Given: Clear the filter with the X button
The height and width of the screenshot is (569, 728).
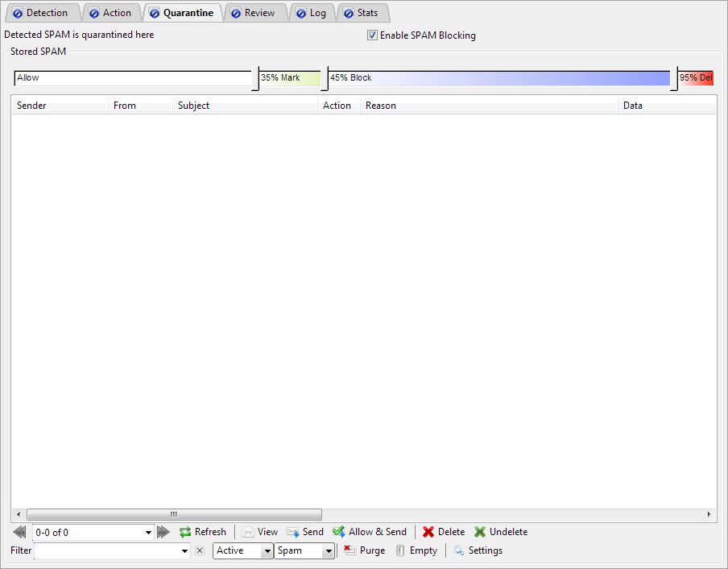Looking at the screenshot, I should pos(200,550).
